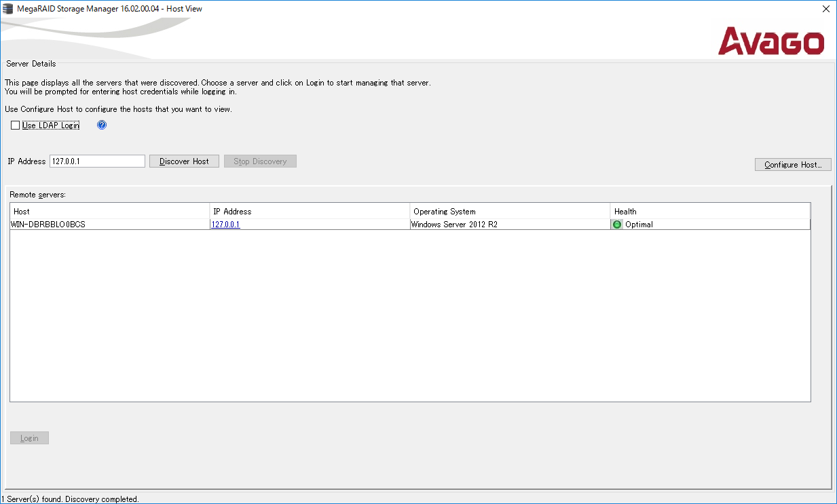Click the Server Details heading
The image size is (837, 504).
click(31, 64)
